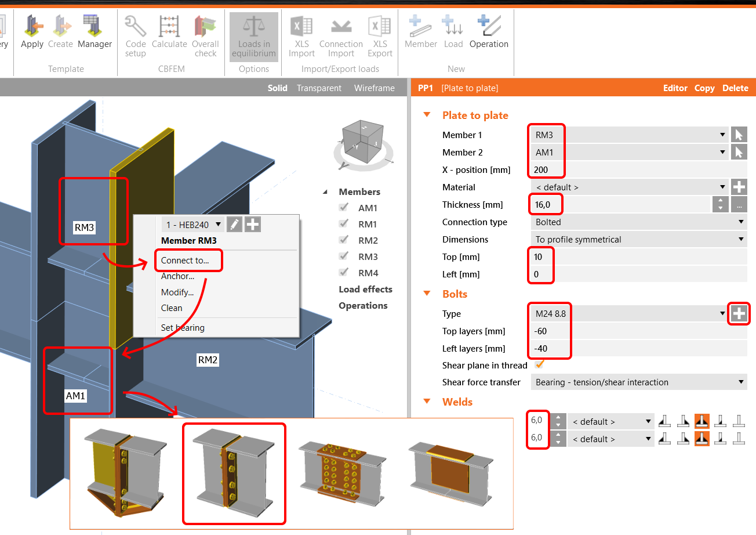The width and height of the screenshot is (756, 535).
Task: Click the add new bolt type plus button
Action: pos(739,314)
